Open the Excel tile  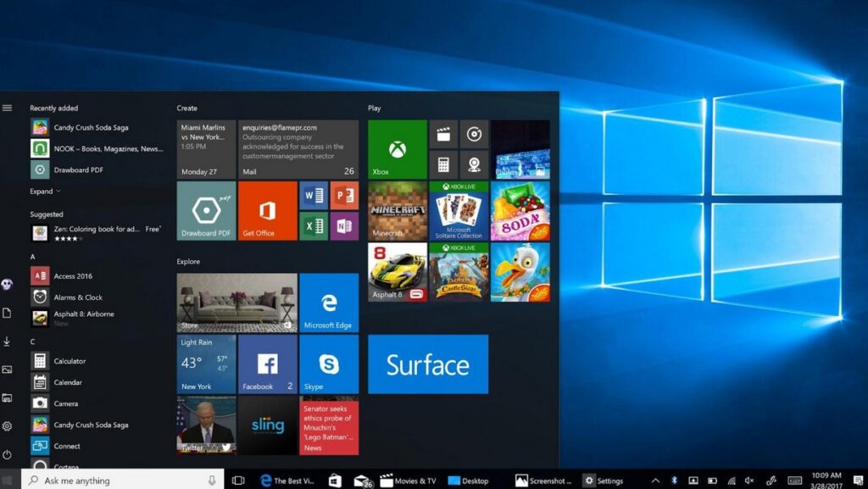[x=314, y=226]
